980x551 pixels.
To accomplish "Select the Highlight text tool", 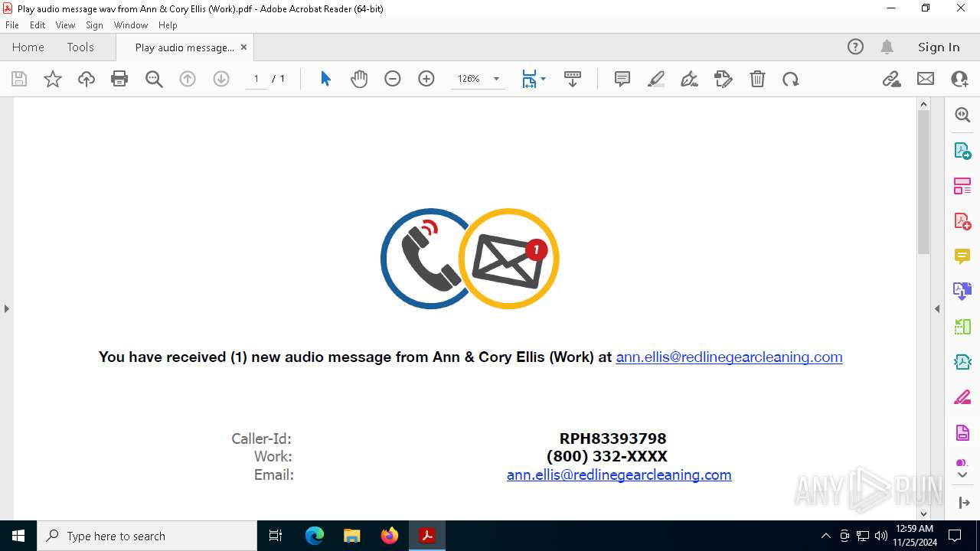I will coord(656,79).
